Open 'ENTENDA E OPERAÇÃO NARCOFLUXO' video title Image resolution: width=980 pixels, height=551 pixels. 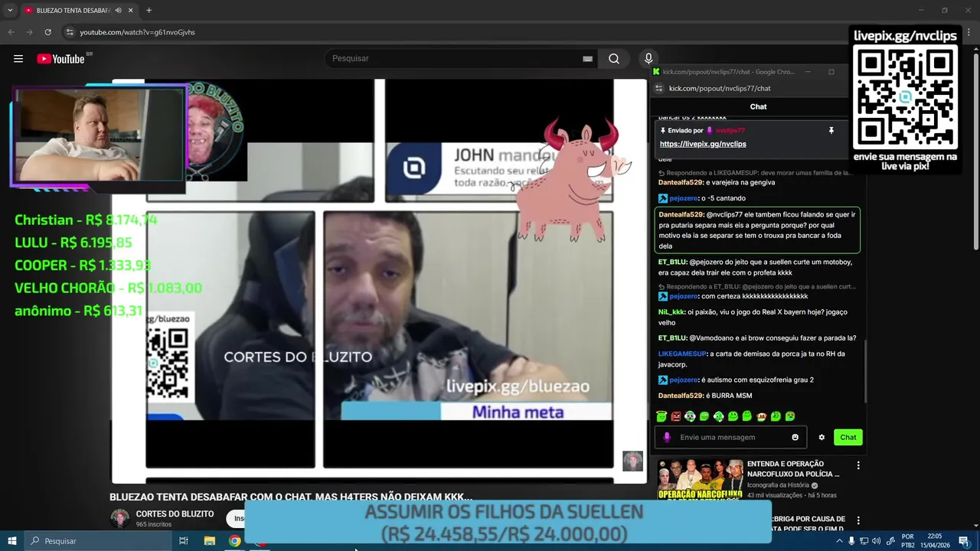(793, 469)
